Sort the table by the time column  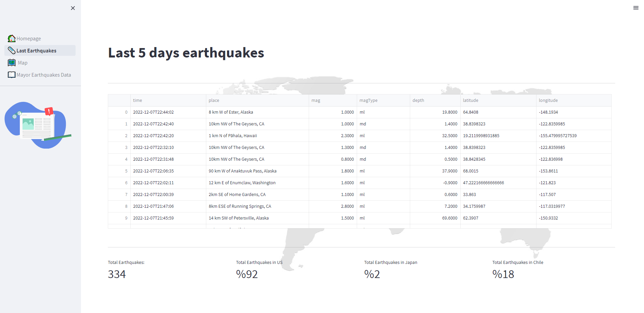click(x=137, y=100)
